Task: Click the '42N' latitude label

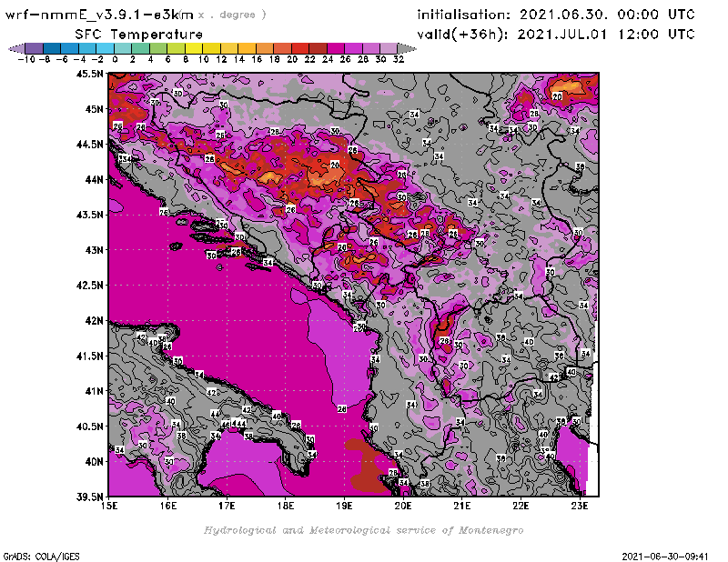Action: 95,321
